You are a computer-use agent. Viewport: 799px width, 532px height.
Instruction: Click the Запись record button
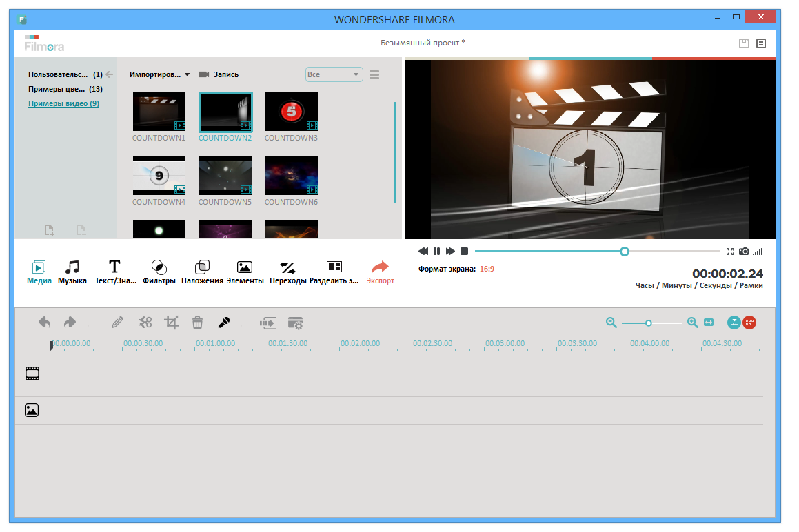(219, 74)
